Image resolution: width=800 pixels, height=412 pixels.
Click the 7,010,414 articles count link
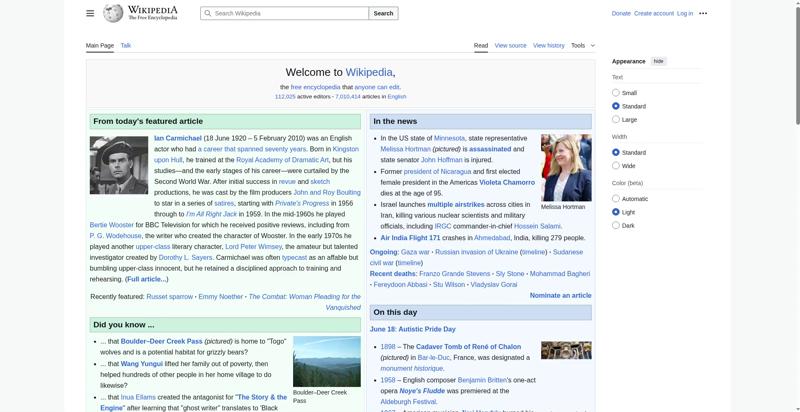coord(347,96)
